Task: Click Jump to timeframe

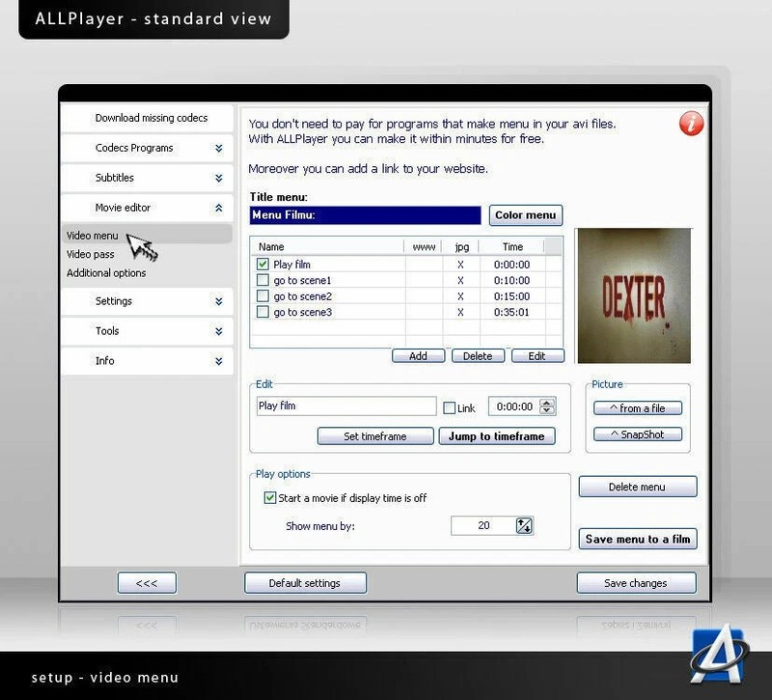Action: click(497, 436)
